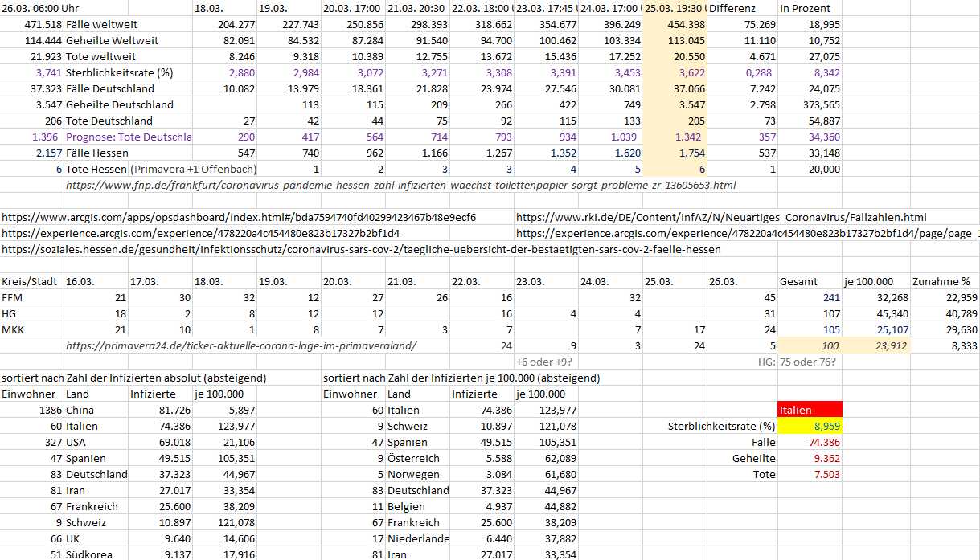Image resolution: width=980 pixels, height=560 pixels.
Task: Open the primavera24.de ticker link
Action: 241,345
